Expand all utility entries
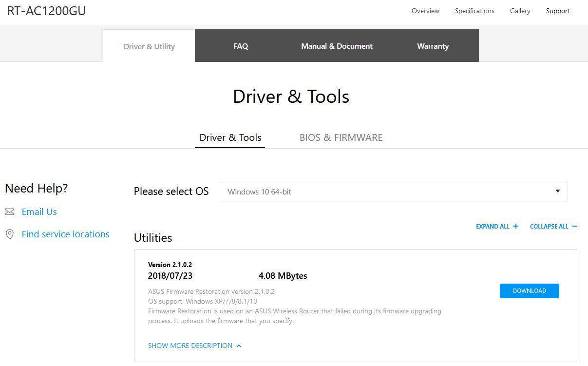Image resolution: width=588 pixels, height=366 pixels. 497,226
